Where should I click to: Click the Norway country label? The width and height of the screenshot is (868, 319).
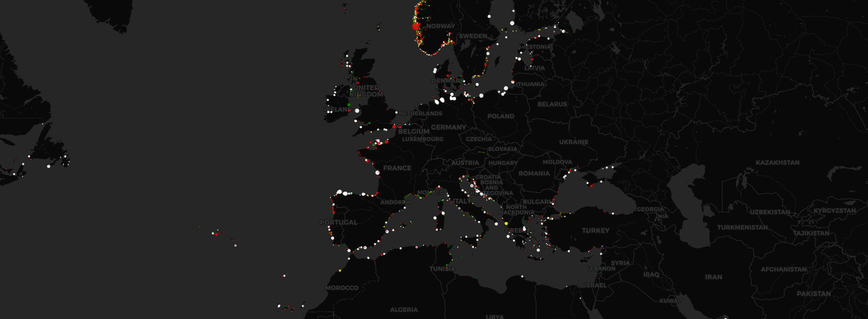click(x=440, y=26)
